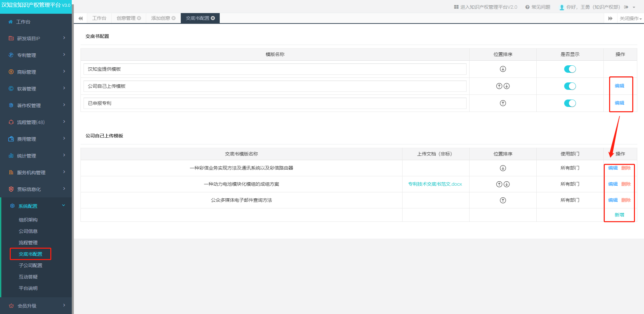Delete 公众多媒体电子邮件查询方法 template

tap(626, 200)
